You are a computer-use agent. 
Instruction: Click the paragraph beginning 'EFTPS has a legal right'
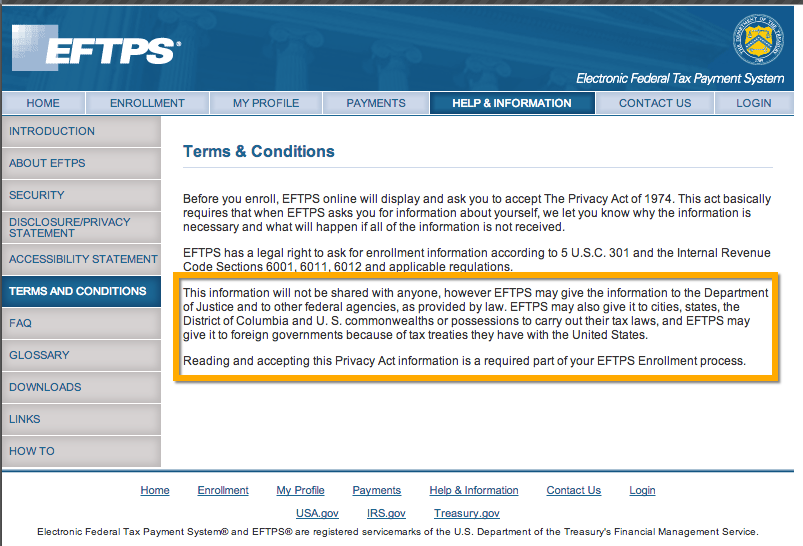(477, 260)
